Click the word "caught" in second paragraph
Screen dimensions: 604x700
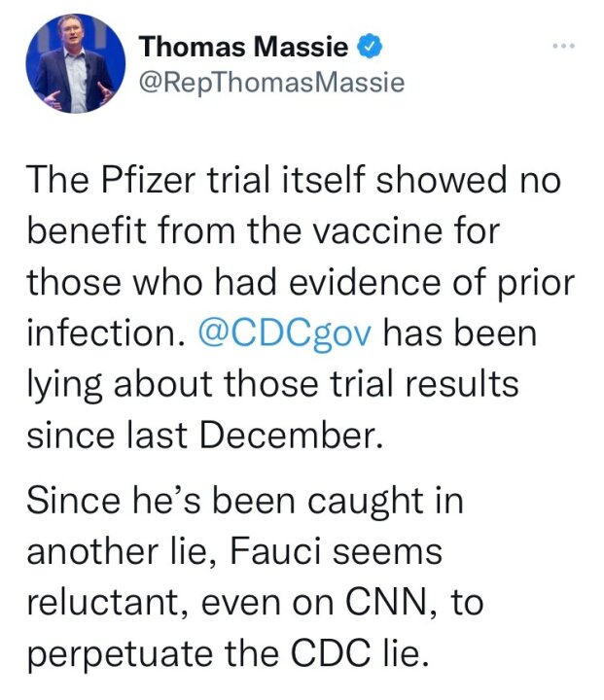(365, 502)
